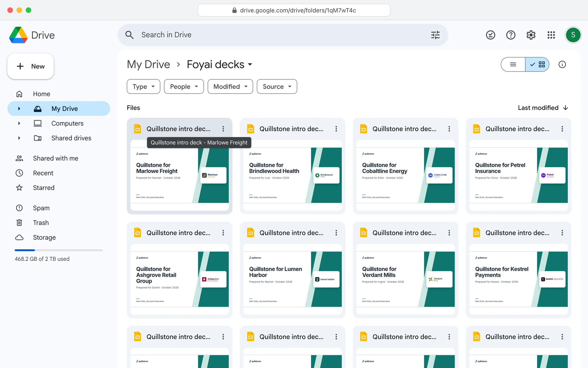Viewport: 588px width, 368px height.
Task: Navigate to My Drive breadcrumb
Action: click(x=148, y=65)
